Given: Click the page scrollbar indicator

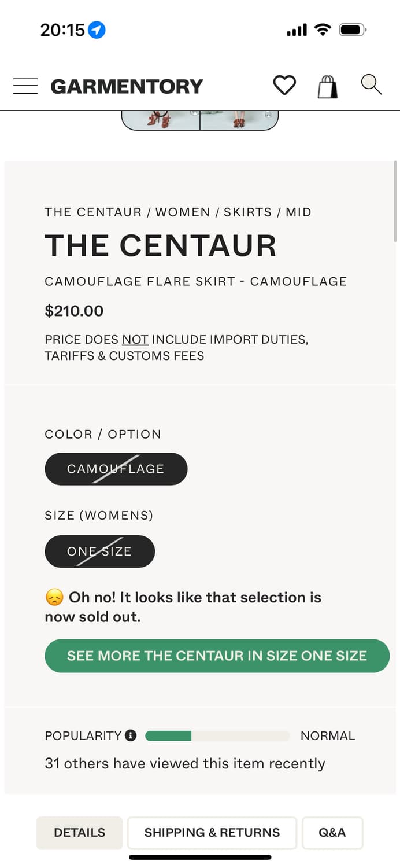Looking at the screenshot, I should pos(395,203).
